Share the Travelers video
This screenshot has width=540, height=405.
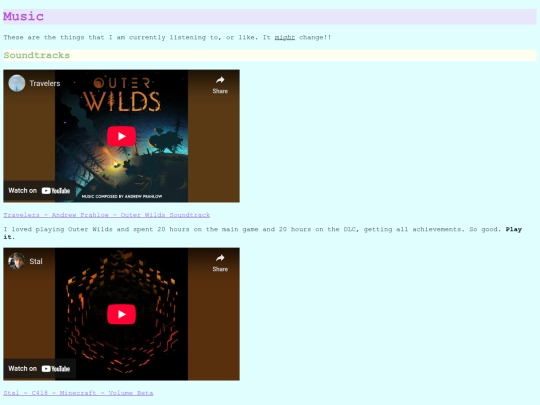[x=220, y=85]
